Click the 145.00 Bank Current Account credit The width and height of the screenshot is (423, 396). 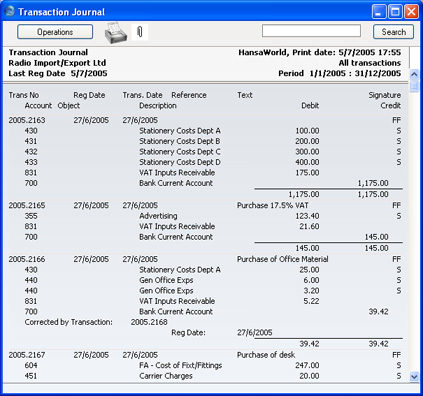click(376, 237)
